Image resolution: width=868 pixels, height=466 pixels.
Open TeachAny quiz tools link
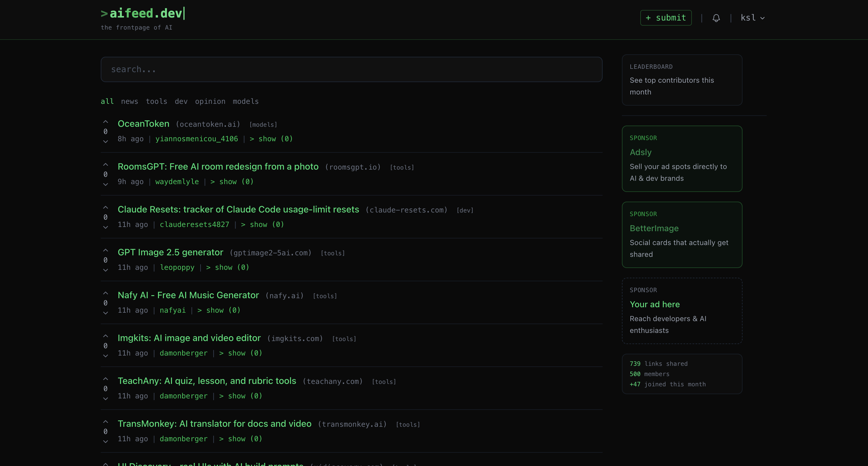tap(207, 381)
